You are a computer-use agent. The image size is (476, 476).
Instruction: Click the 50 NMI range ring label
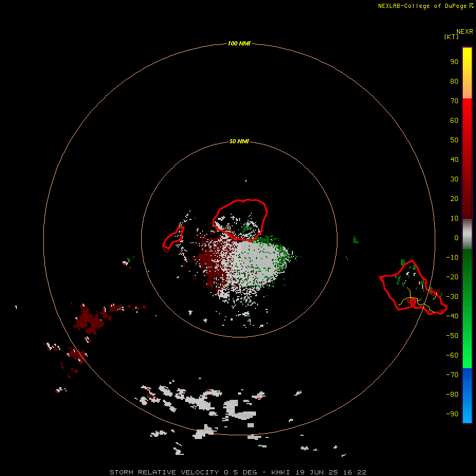239,141
